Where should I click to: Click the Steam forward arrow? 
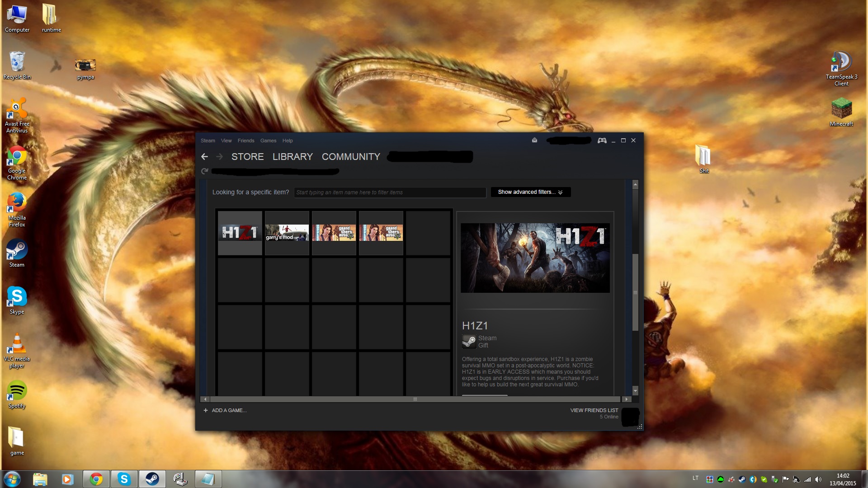(220, 157)
